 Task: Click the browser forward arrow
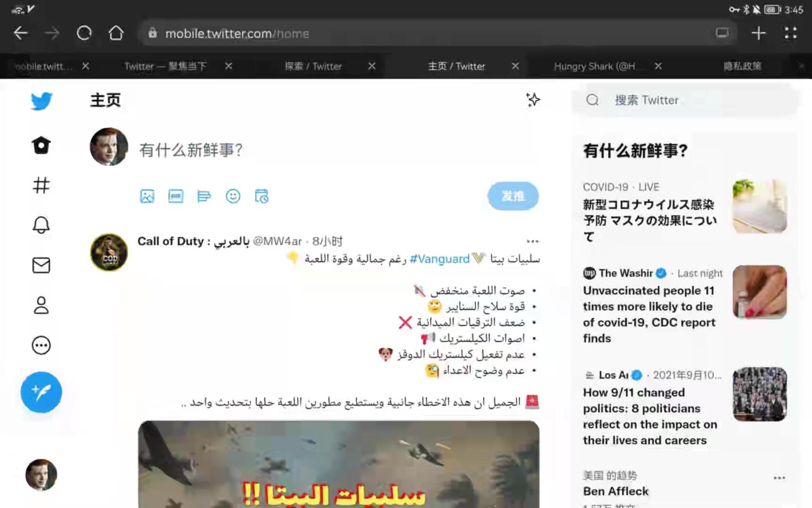pyautogui.click(x=52, y=33)
